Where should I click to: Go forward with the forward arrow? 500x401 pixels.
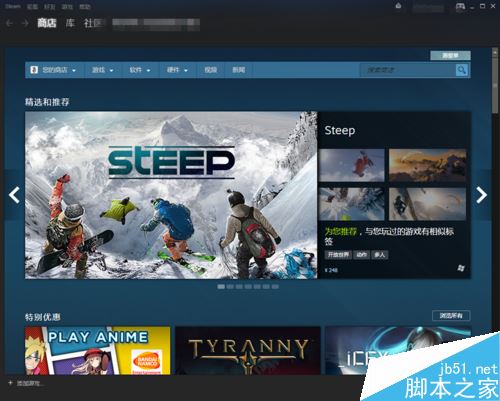click(x=25, y=23)
